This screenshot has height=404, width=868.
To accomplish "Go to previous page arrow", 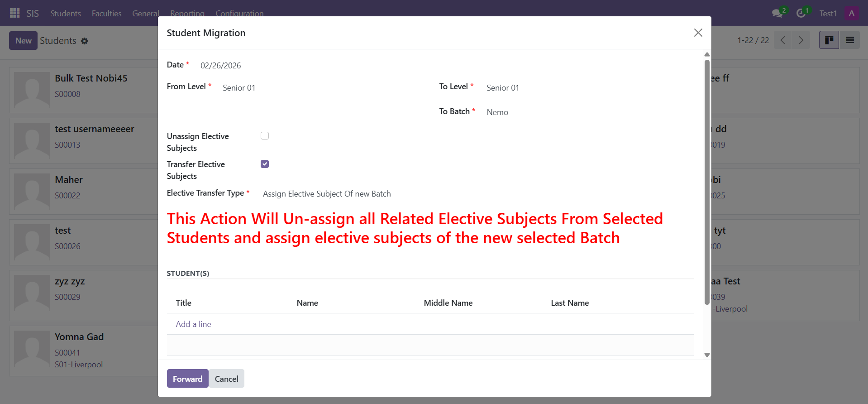I will pos(783,40).
